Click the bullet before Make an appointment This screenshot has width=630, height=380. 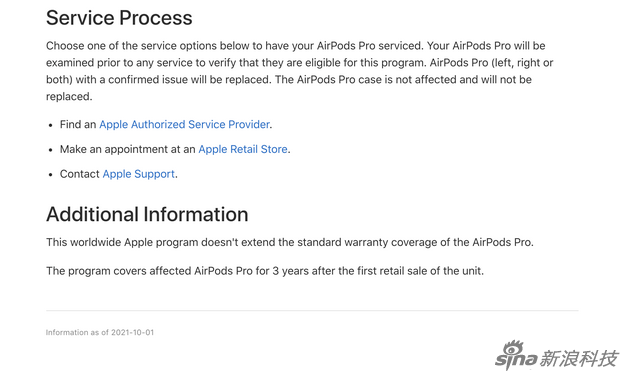pos(51,150)
